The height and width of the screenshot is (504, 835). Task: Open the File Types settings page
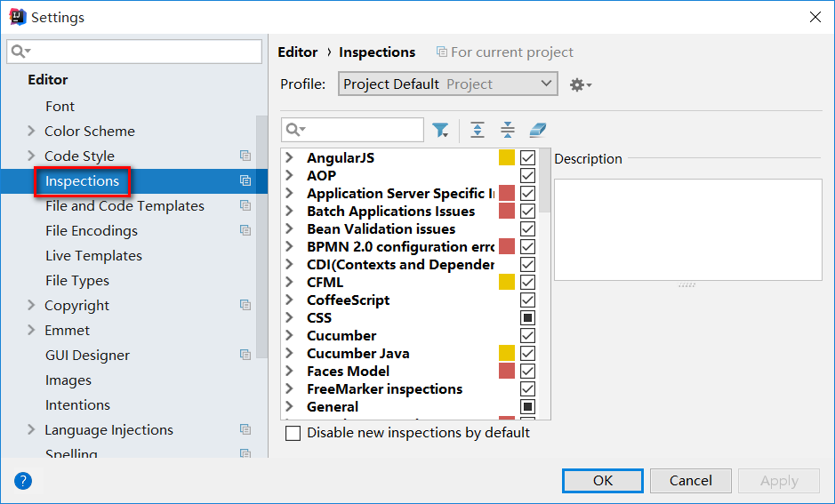(x=77, y=281)
